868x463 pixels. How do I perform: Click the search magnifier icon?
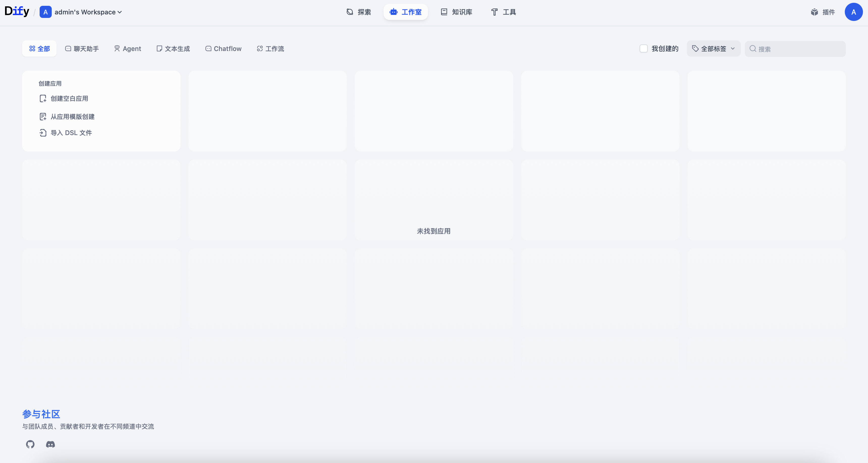click(x=753, y=48)
